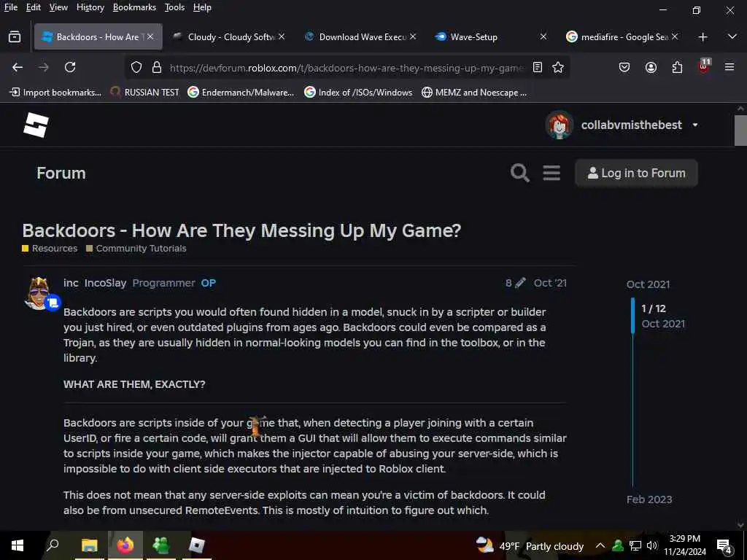747x560 pixels.
Task: Reload the current page
Action: [x=70, y=68]
